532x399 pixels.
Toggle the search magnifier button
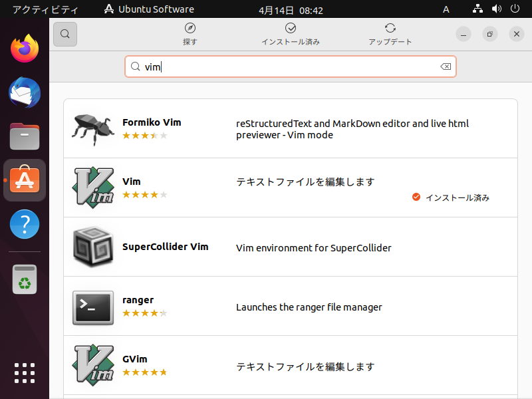(65, 34)
